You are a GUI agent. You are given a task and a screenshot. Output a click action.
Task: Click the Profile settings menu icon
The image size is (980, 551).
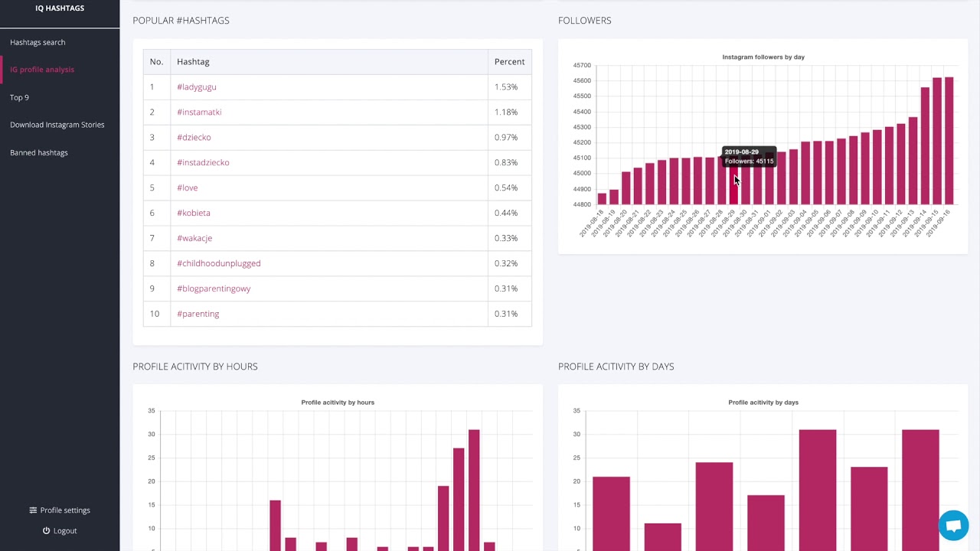tap(33, 510)
